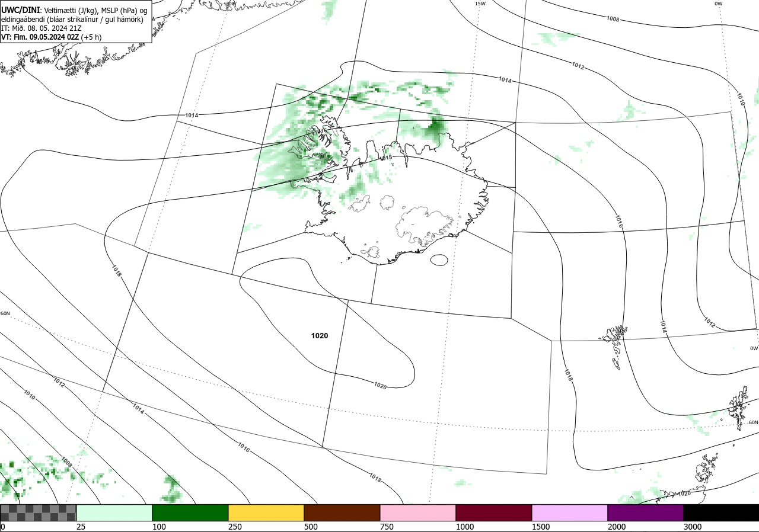Click the legend value 25
The width and height of the screenshot is (759, 532).
tap(81, 527)
